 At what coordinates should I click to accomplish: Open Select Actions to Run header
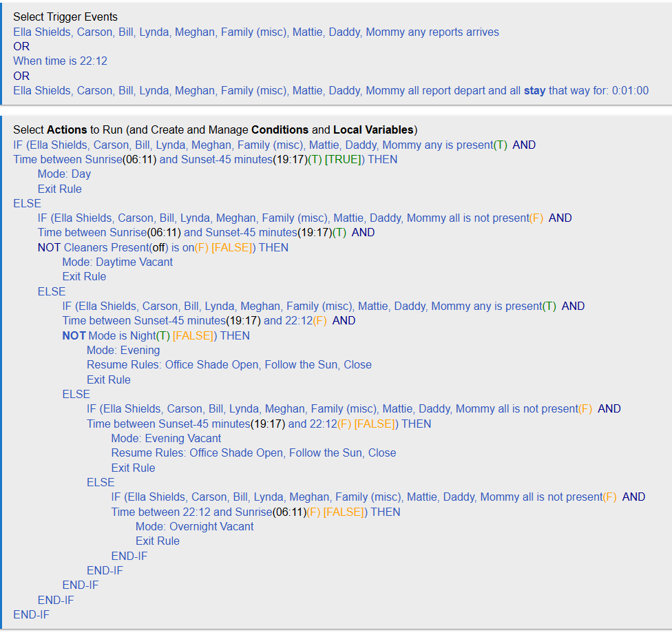[215, 129]
